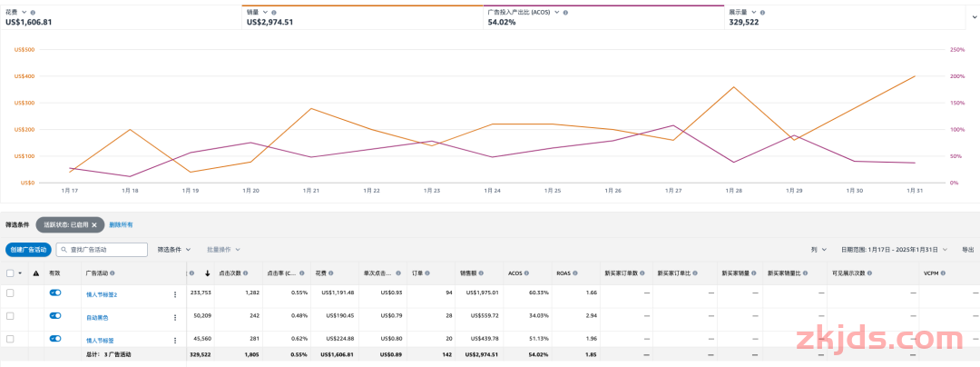Click info icon in ACOS column header
Image resolution: width=980 pixels, height=367 pixels.
click(x=527, y=273)
